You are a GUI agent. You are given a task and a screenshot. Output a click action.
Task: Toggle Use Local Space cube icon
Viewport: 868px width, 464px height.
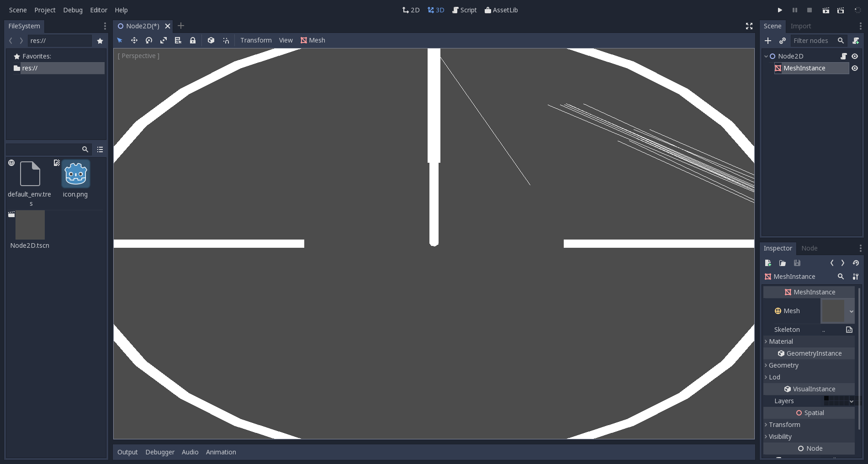point(211,40)
